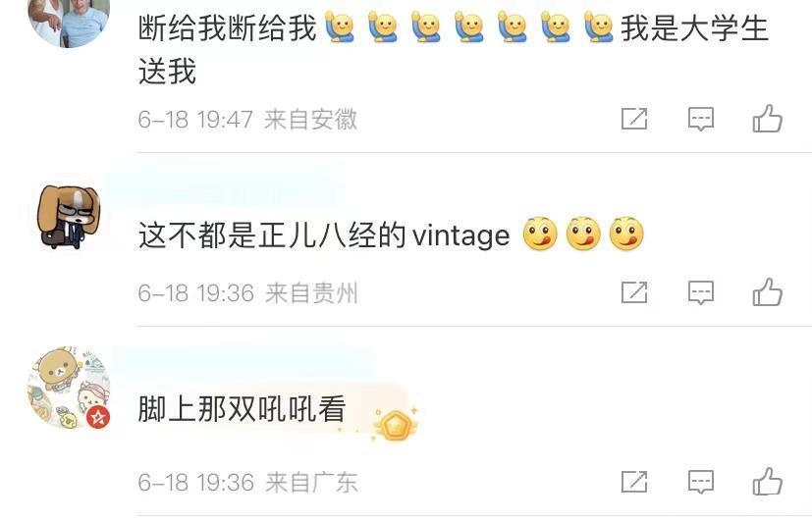Select the comment text 脚上那双吼吼看
812x521 pixels.
(242, 409)
